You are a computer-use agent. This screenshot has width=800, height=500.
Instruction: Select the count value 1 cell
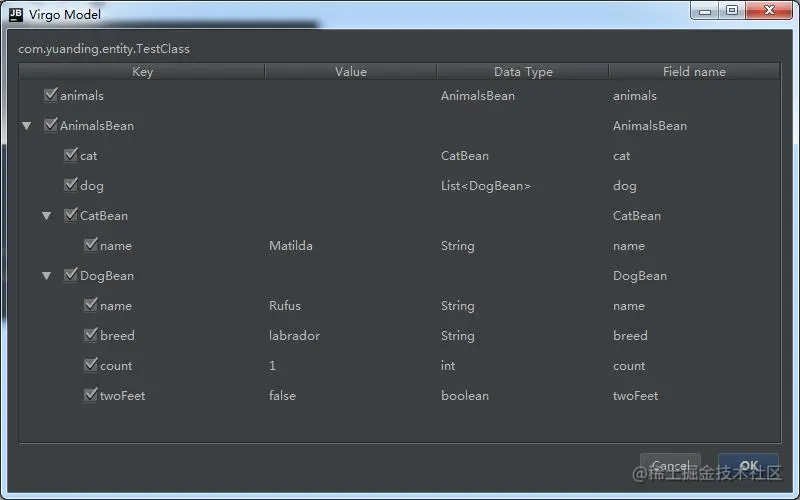[x=272, y=365]
